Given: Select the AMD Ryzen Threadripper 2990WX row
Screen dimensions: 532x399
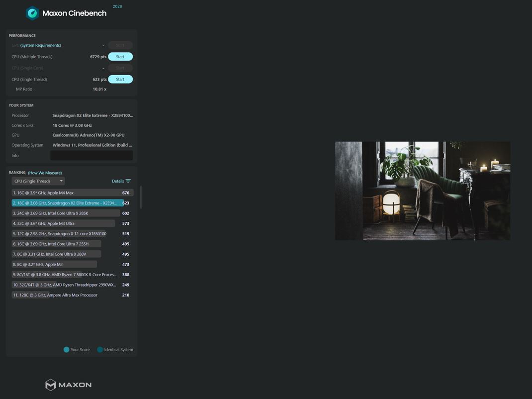Looking at the screenshot, I should (x=72, y=285).
